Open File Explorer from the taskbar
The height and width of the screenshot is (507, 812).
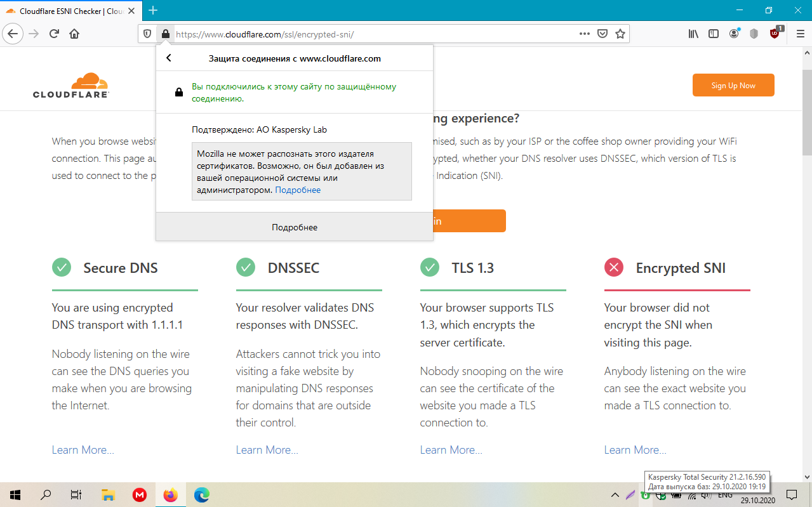(109, 495)
